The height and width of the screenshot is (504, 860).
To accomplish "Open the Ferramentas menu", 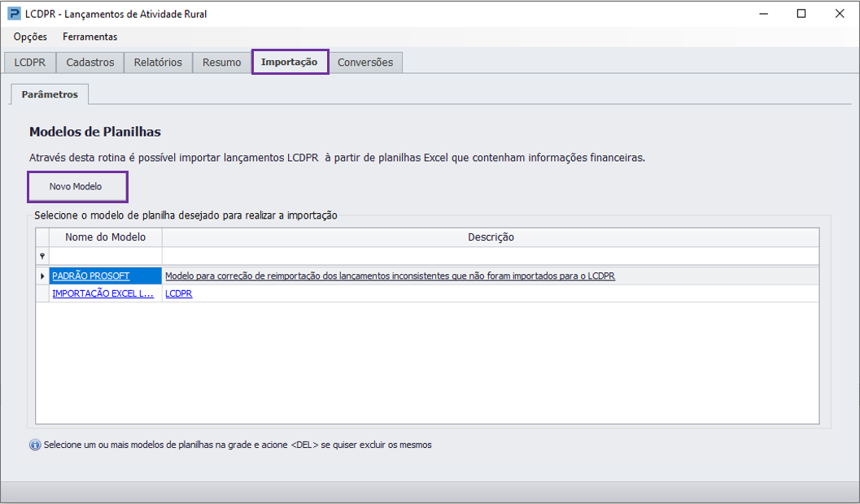I will point(90,37).
